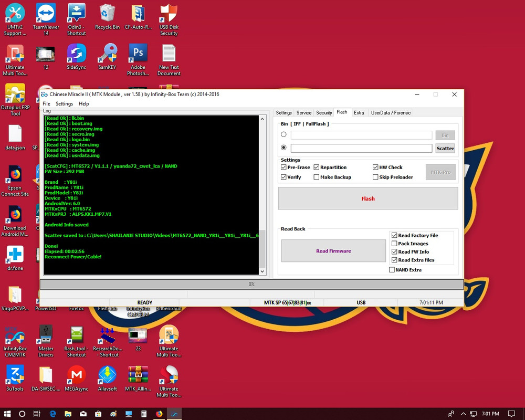Toggle HW Check checkbox
The image size is (525, 420).
pos(375,167)
